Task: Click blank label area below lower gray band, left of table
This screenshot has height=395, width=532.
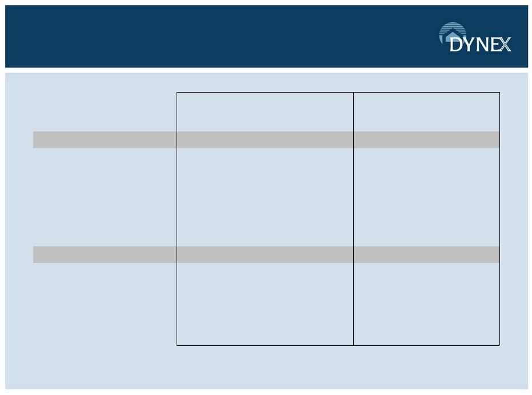Action: click(x=105, y=304)
